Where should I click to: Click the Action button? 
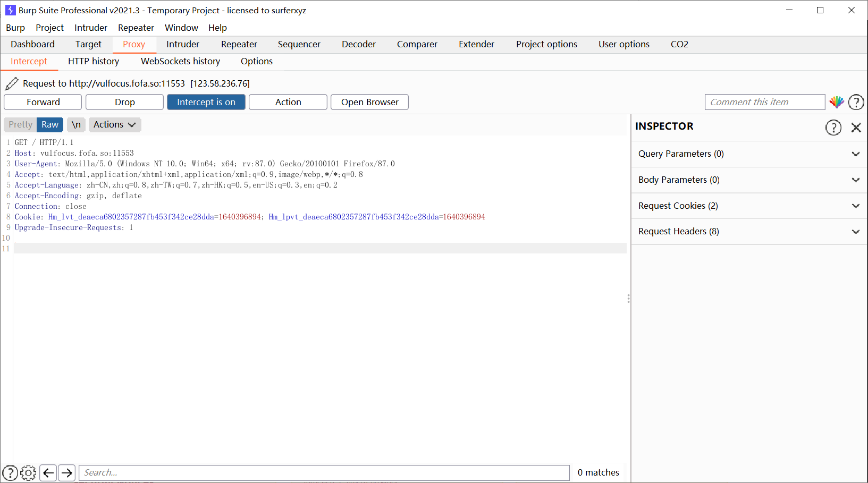[x=288, y=102]
